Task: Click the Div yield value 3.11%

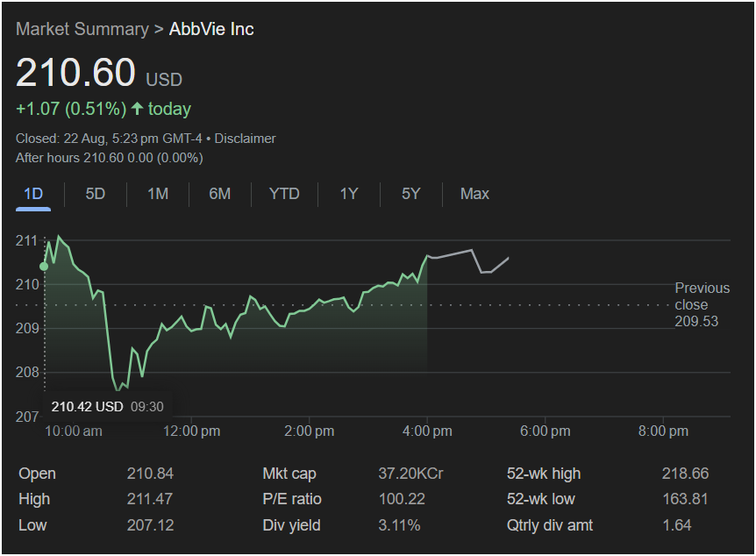Action: pyautogui.click(x=399, y=525)
